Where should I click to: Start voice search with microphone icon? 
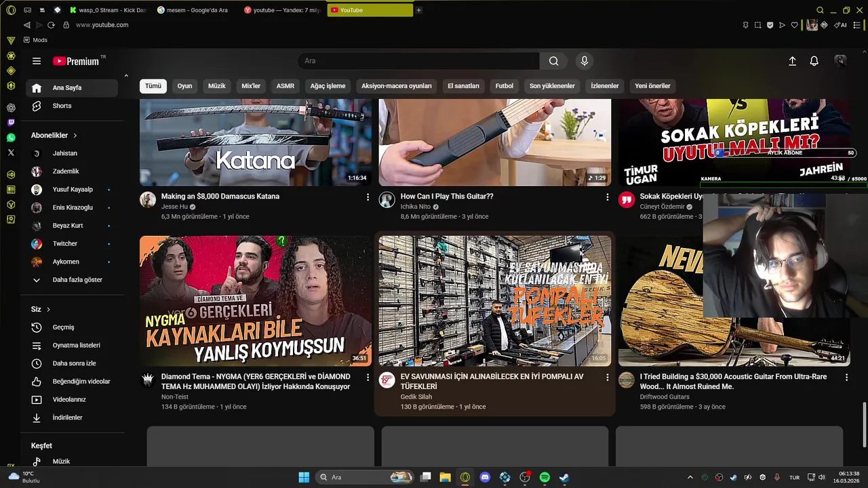click(x=585, y=61)
